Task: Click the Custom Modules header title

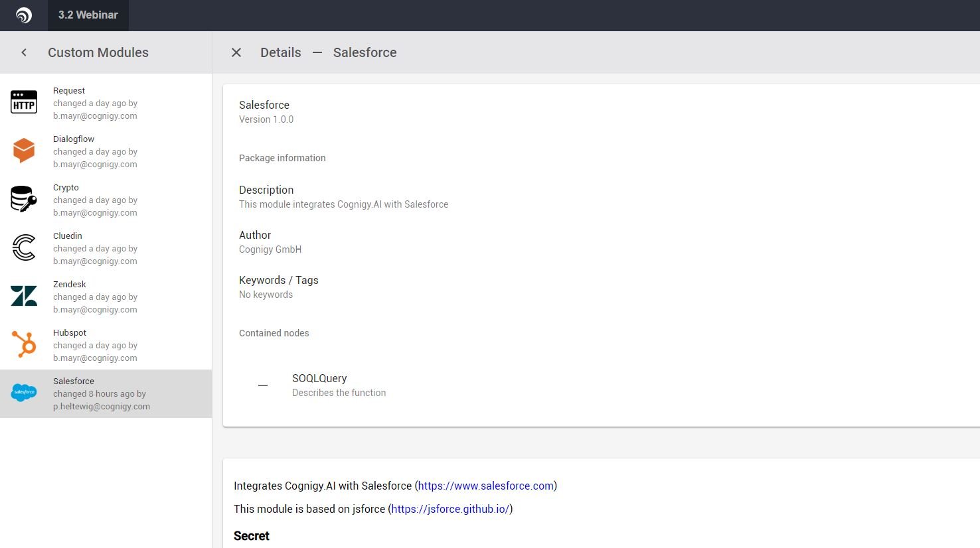Action: click(98, 52)
